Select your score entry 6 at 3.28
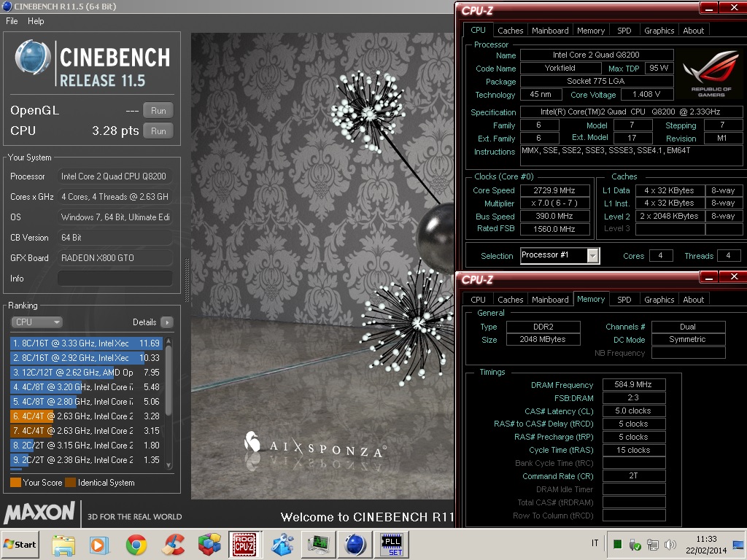This screenshot has width=747, height=560. (x=86, y=416)
